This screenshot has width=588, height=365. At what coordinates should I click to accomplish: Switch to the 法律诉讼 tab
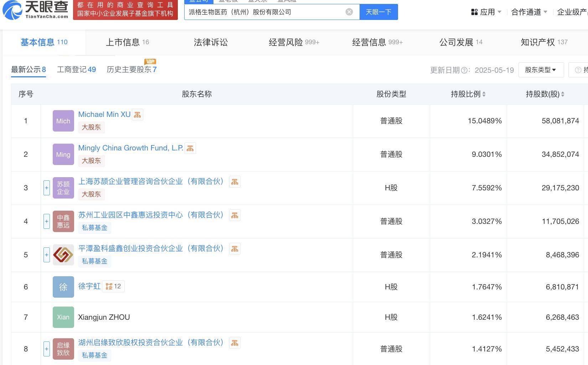point(211,42)
